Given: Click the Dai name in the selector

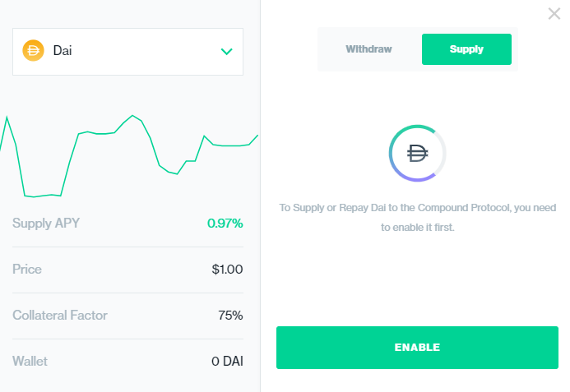Looking at the screenshot, I should coord(63,50).
